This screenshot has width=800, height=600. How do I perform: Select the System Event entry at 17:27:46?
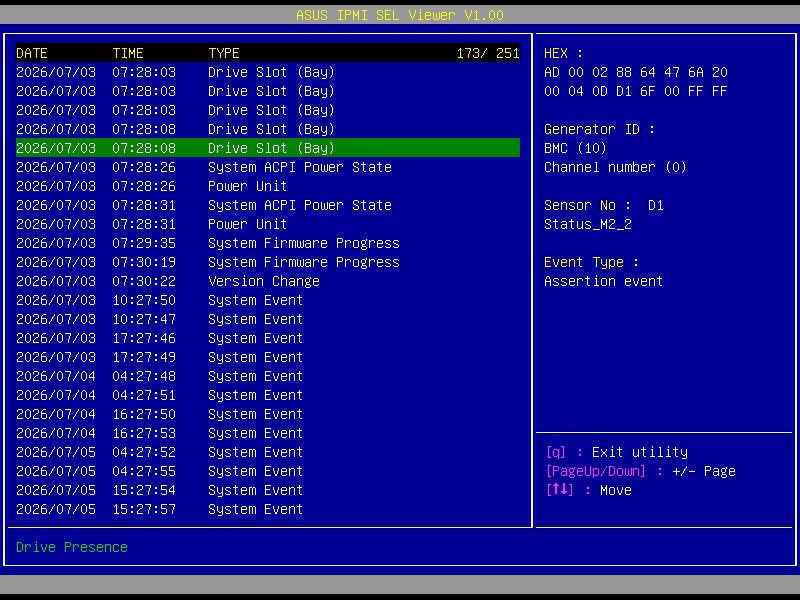coord(268,338)
